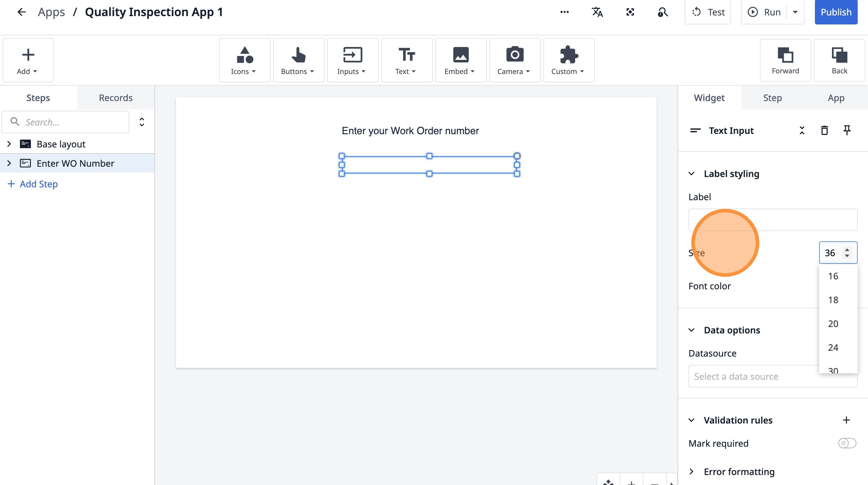Open the translation icon in header
Screen dimensions: 868x485
(x=597, y=12)
